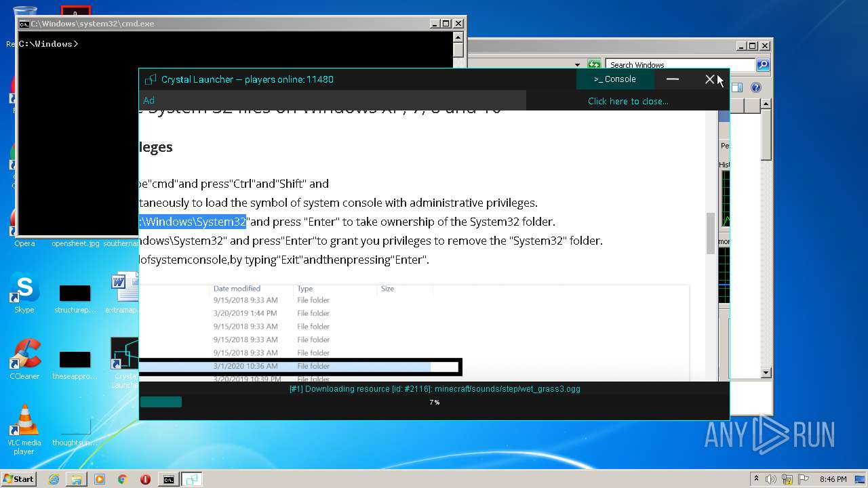Image resolution: width=868 pixels, height=488 pixels.
Task: Minimize the cmd.exe window
Action: (x=435, y=23)
